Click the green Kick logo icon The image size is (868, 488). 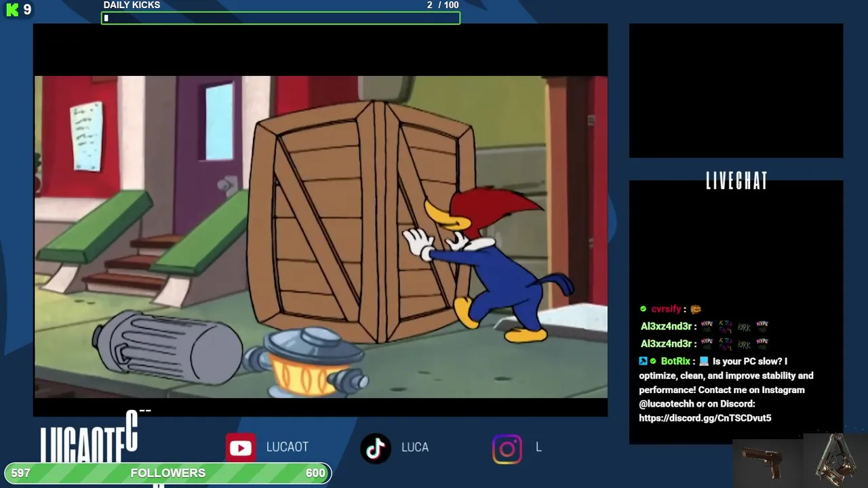pyautogui.click(x=12, y=9)
